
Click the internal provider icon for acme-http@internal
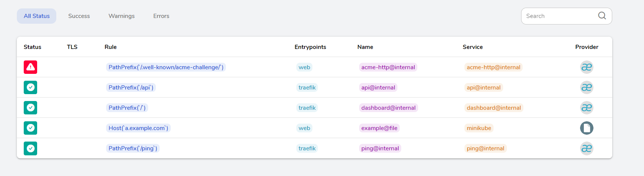pyautogui.click(x=586, y=67)
